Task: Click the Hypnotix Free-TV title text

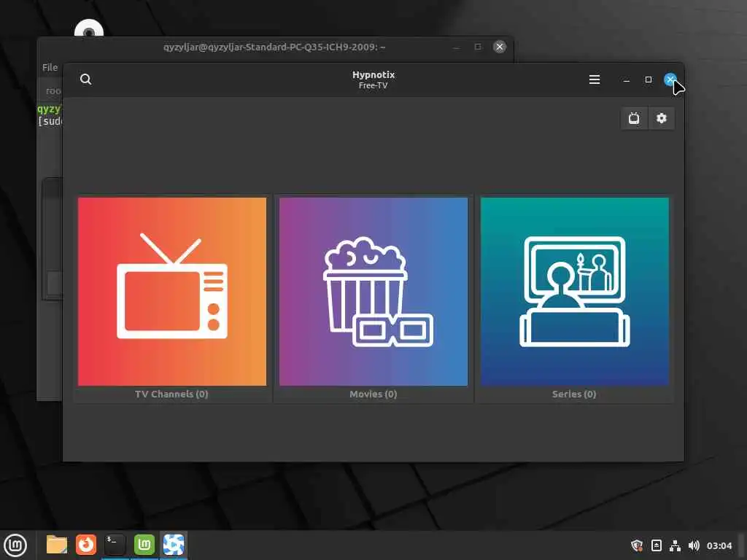Action: [x=373, y=79]
